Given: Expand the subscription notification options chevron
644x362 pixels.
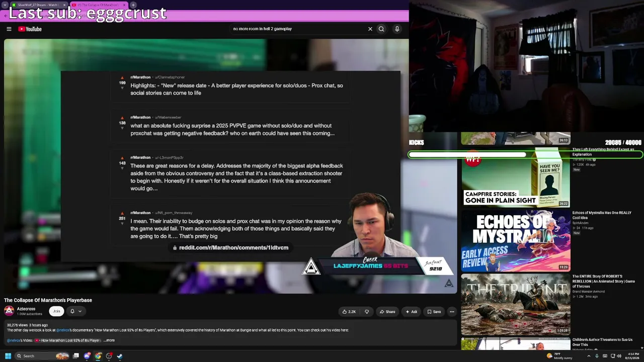Looking at the screenshot, I should (x=79, y=311).
